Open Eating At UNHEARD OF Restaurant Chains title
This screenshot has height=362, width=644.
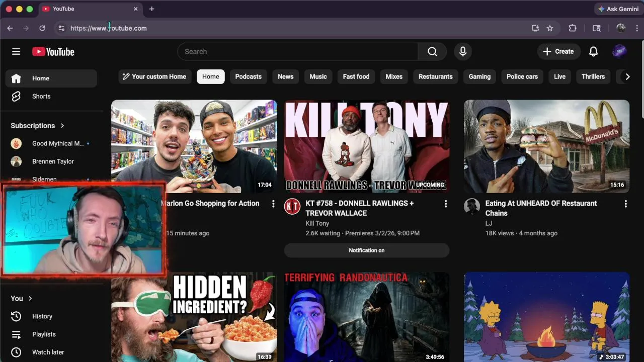(x=541, y=208)
